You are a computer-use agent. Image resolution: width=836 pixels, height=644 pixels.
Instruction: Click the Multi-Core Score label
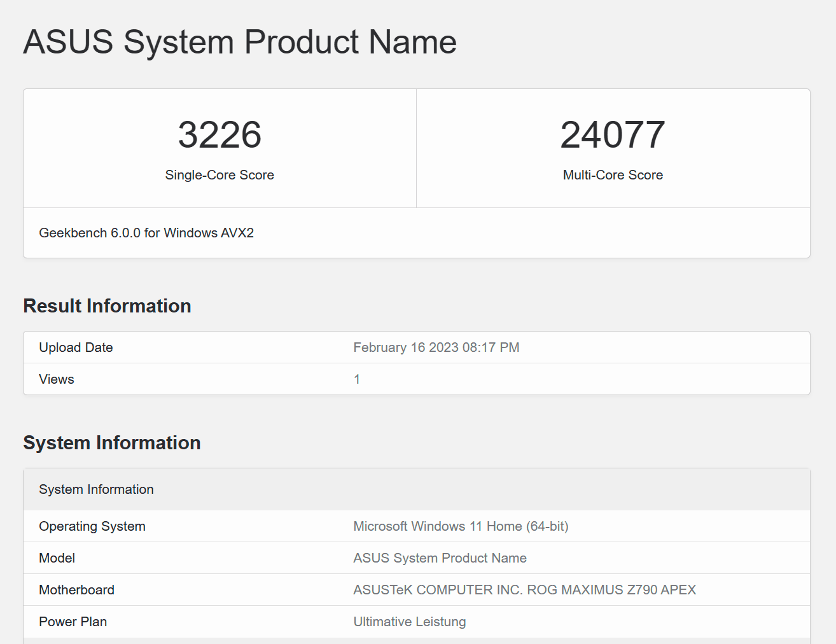[613, 175]
